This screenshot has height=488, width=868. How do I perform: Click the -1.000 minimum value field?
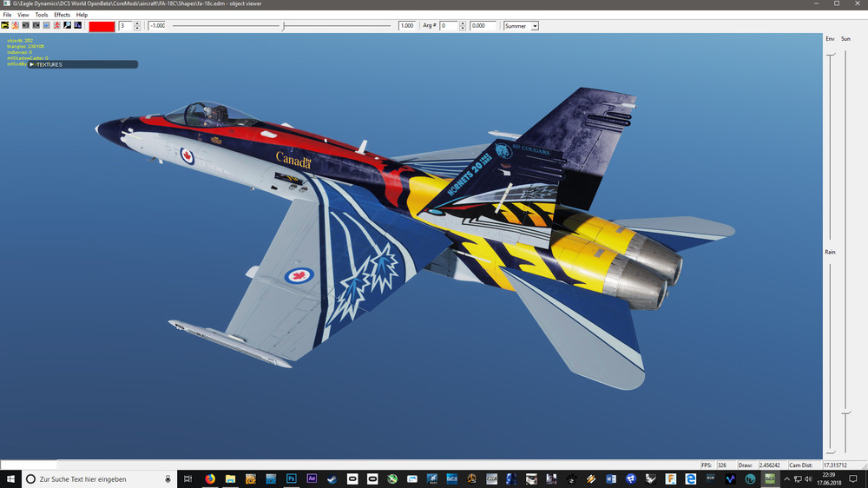coord(157,26)
